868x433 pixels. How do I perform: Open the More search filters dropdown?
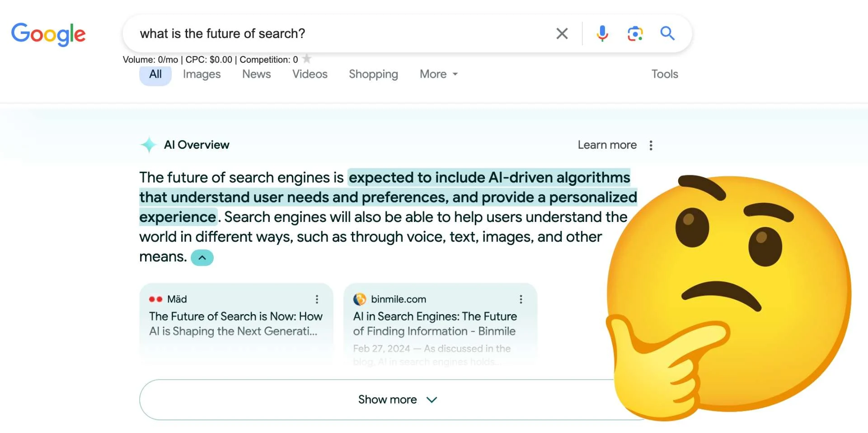[x=439, y=74]
